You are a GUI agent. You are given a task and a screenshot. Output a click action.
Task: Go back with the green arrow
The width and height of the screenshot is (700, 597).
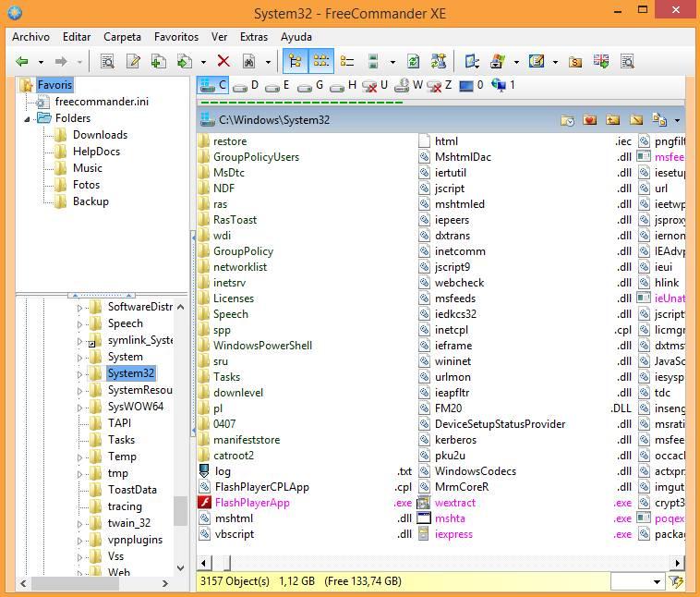click(x=21, y=61)
